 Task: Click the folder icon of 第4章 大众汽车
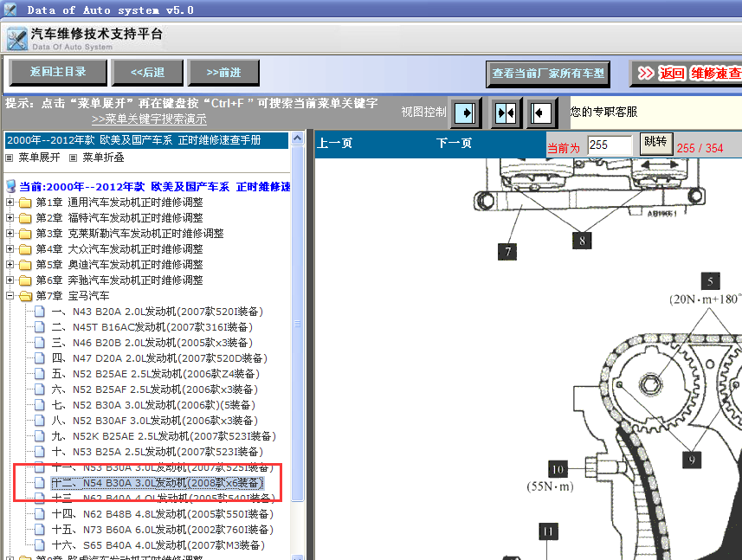click(25, 250)
